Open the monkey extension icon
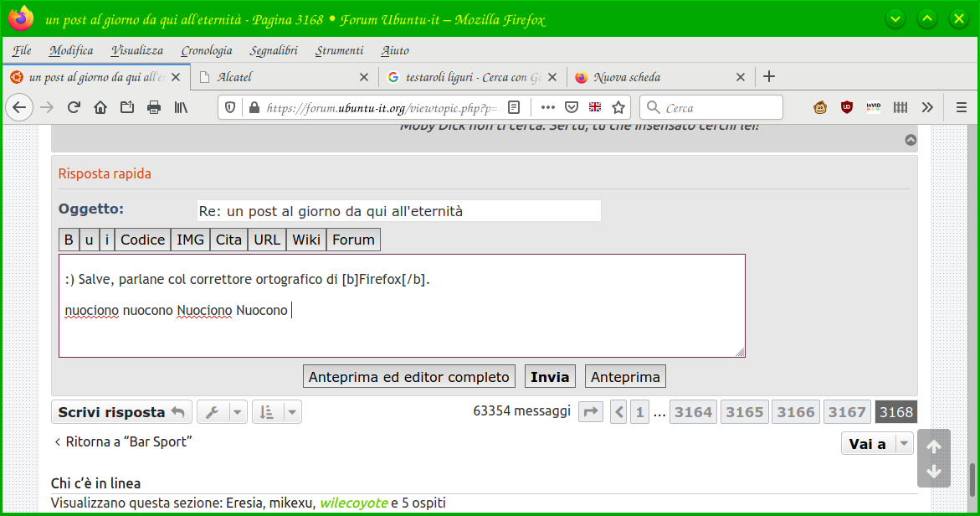The height and width of the screenshot is (516, 980). pyautogui.click(x=820, y=107)
